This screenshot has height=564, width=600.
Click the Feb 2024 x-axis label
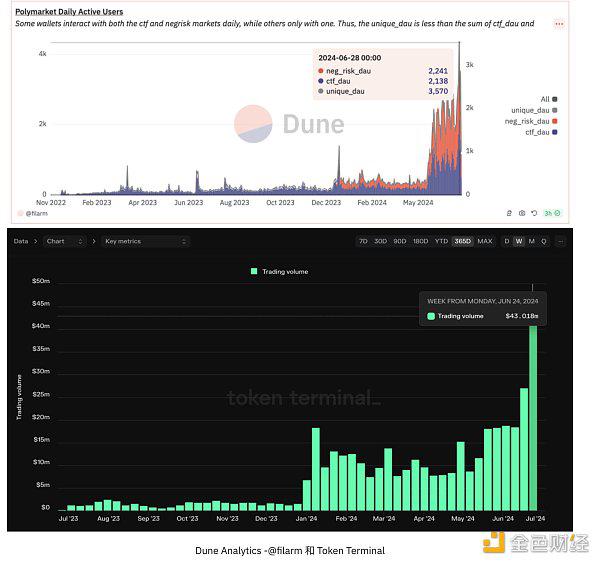pyautogui.click(x=372, y=203)
